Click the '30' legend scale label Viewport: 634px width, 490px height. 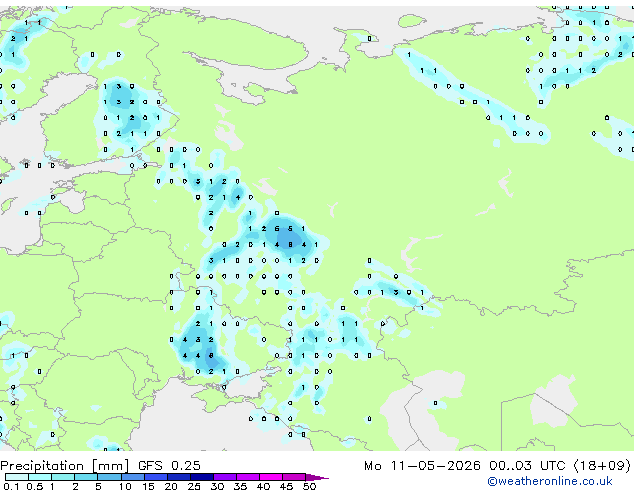[217, 486]
